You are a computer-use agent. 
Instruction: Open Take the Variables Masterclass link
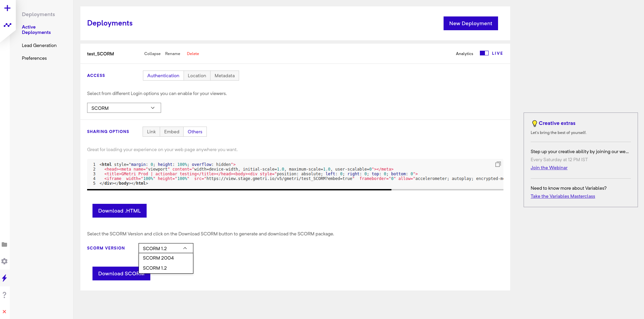pyautogui.click(x=563, y=196)
